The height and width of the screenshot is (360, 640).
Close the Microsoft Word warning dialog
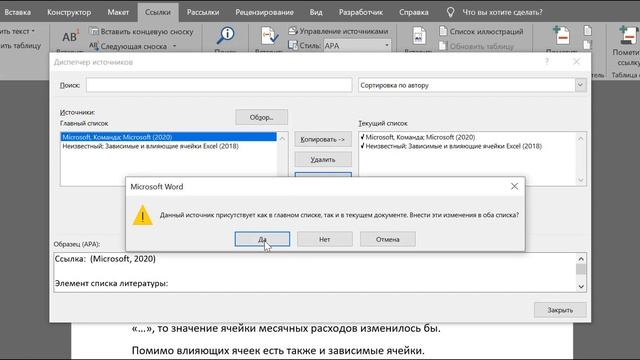(x=514, y=186)
